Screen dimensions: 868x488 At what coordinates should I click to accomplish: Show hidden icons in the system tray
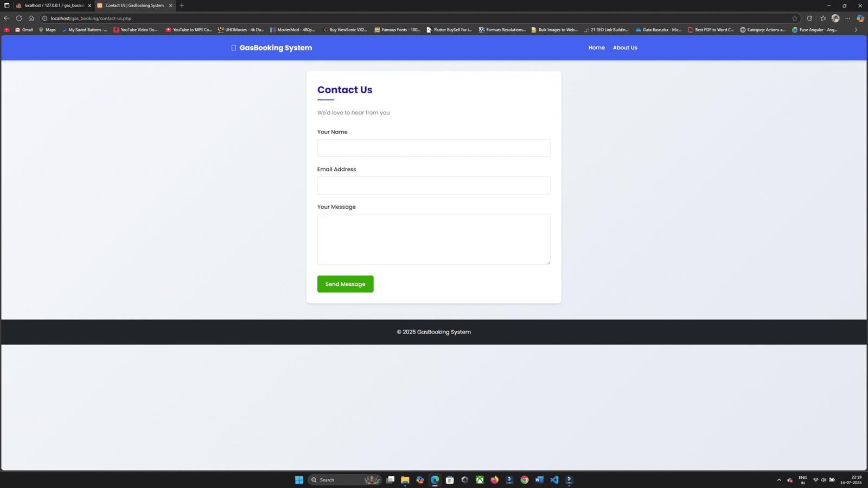coord(779,480)
